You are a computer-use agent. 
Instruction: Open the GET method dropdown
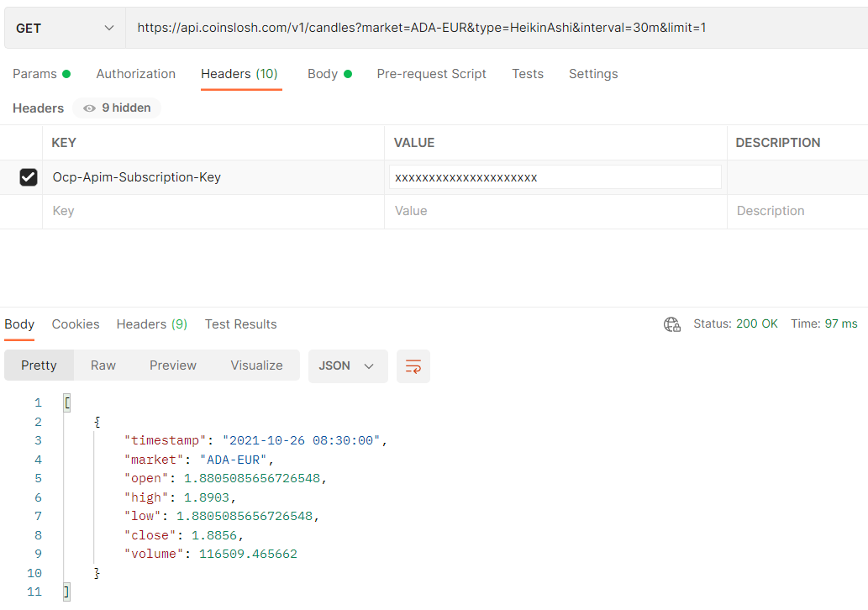coord(65,28)
